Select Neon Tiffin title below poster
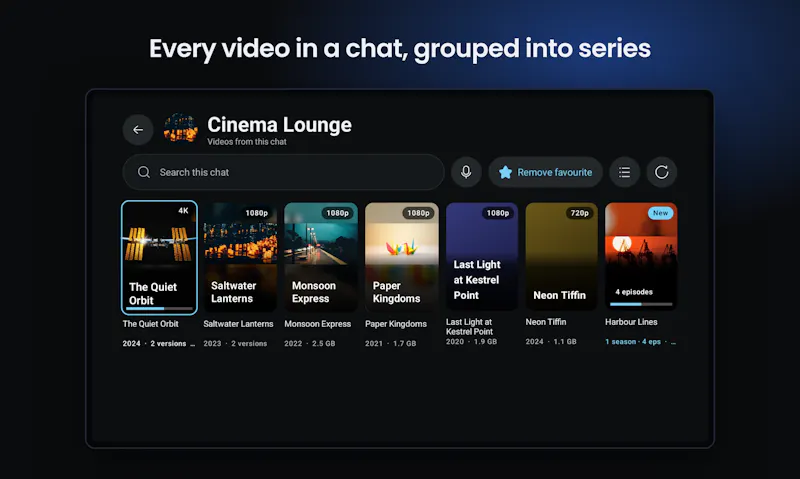 point(546,322)
